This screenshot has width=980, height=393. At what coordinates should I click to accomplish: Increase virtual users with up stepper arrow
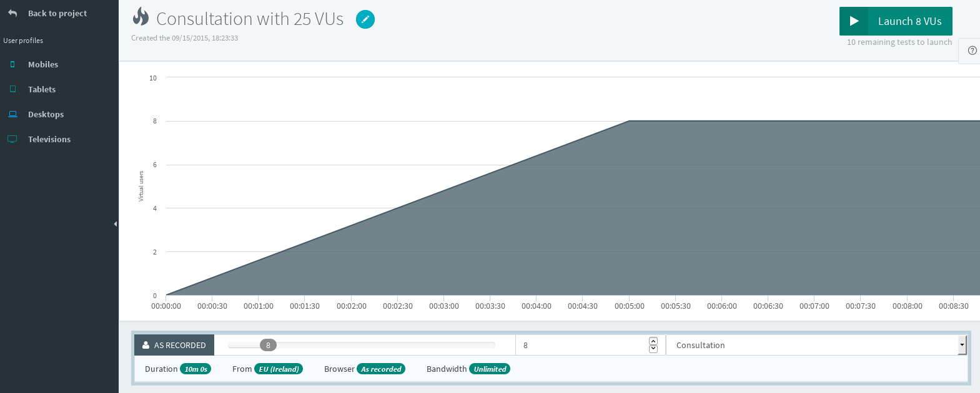click(x=653, y=341)
